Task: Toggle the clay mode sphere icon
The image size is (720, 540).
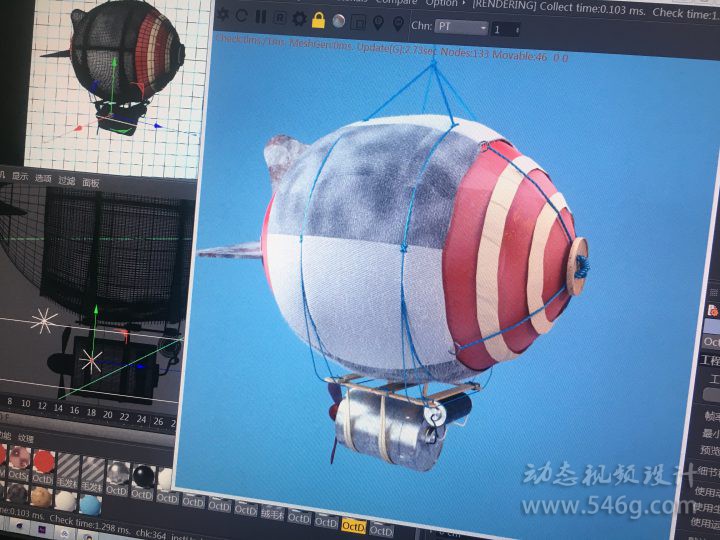Action: 338,21
